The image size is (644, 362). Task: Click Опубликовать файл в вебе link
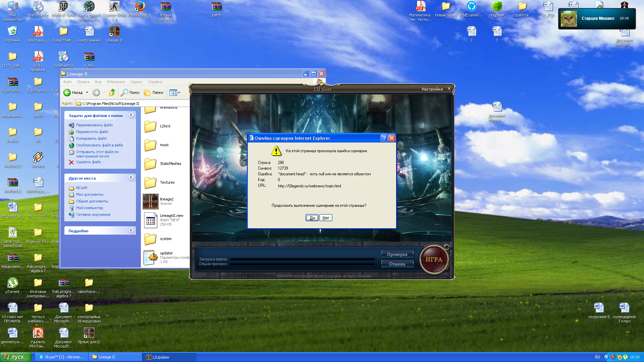[100, 145]
